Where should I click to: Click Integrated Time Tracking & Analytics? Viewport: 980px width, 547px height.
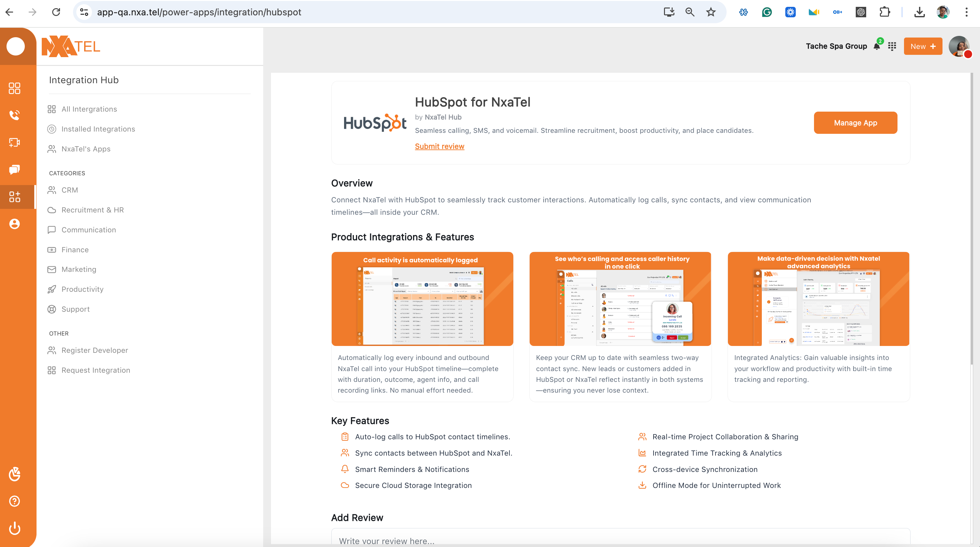coord(717,453)
